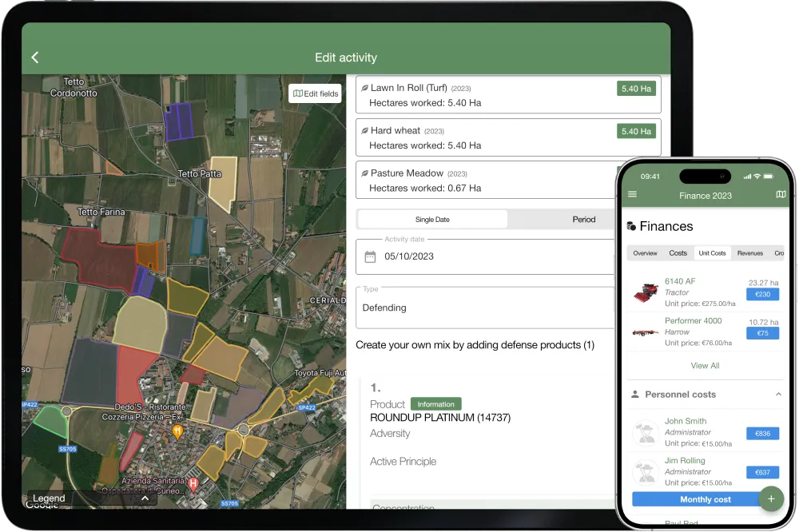
Task: Click the Finance 2023 header title
Action: pyautogui.click(x=706, y=197)
